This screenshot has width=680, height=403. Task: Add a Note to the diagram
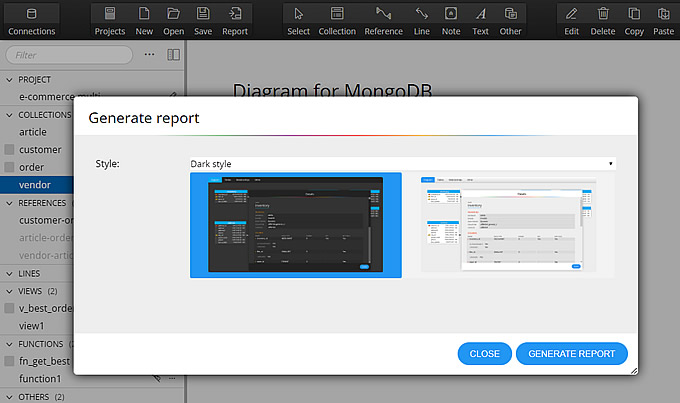(451, 20)
